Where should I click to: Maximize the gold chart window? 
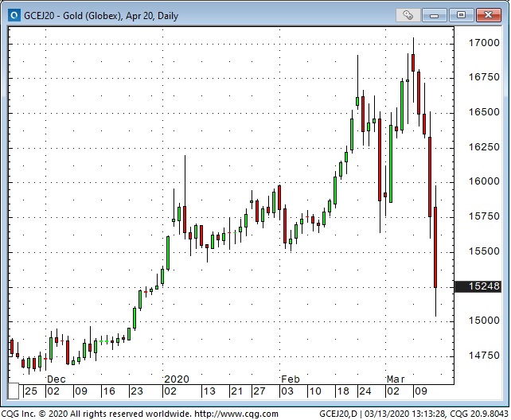pos(461,15)
